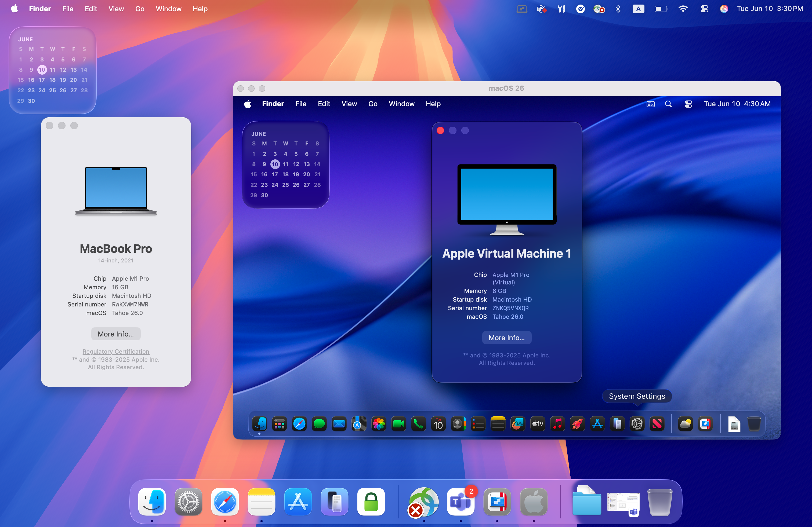Open Microsoft Teams from the host Dock
Viewport: 812px width, 527px height.
[x=460, y=502]
